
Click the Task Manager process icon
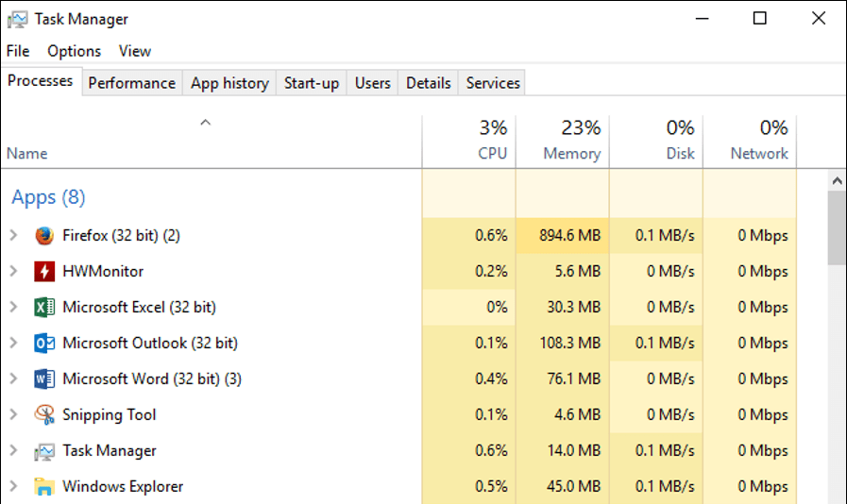tap(44, 451)
